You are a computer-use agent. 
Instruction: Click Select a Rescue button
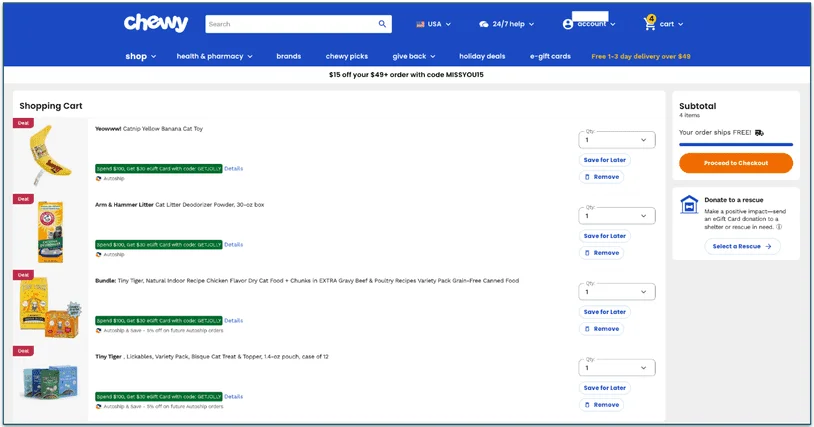coord(742,246)
